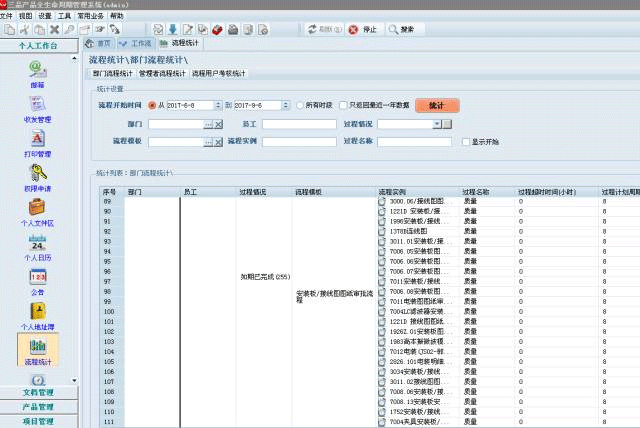Enable 只返回最近一年数据 checkbox

click(x=342, y=105)
